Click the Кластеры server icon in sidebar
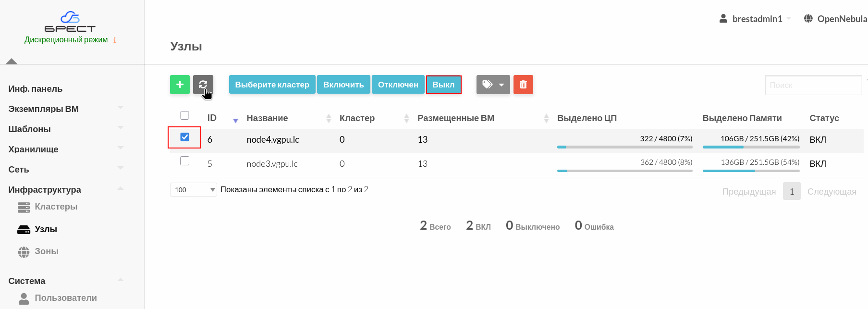The image size is (868, 309). pos(24,207)
